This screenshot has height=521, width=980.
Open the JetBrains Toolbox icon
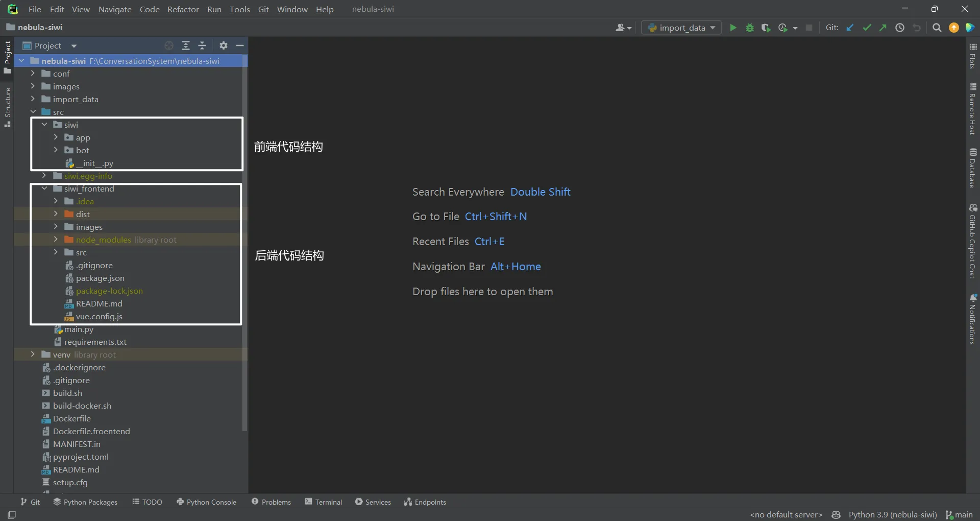970,28
